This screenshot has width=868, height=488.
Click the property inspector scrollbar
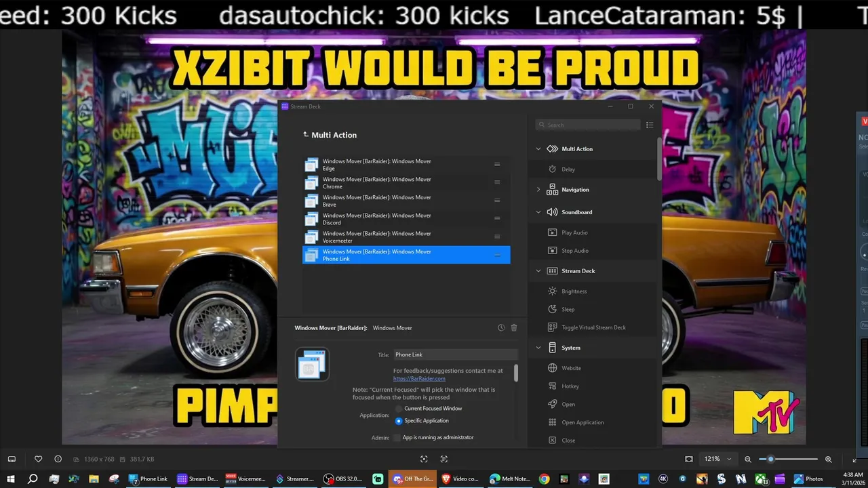click(x=516, y=373)
